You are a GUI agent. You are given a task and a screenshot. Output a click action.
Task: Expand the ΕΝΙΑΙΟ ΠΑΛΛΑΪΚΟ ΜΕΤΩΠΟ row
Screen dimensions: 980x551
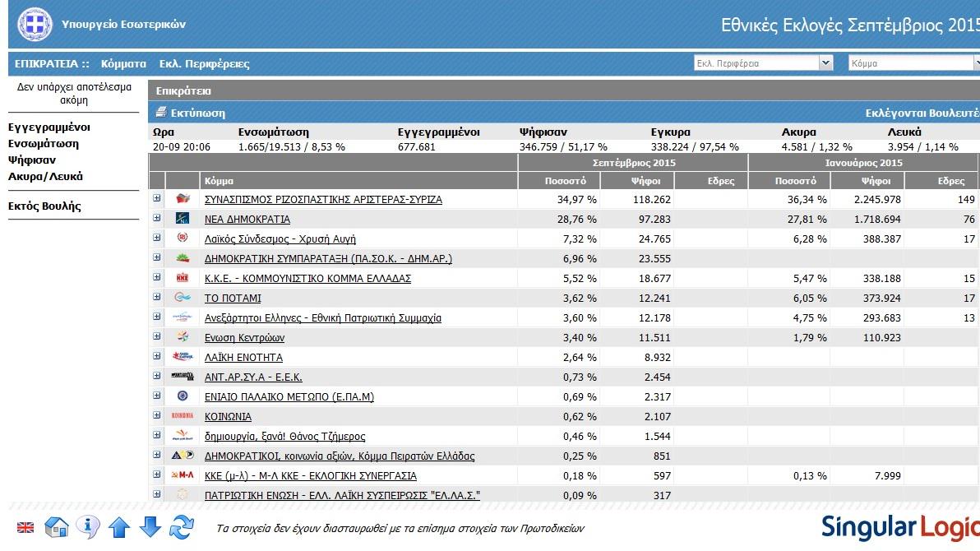pyautogui.click(x=157, y=396)
